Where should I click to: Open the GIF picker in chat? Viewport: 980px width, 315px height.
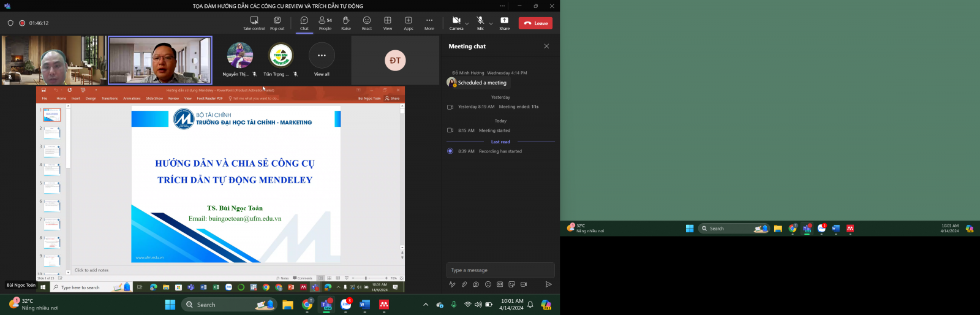tap(500, 284)
